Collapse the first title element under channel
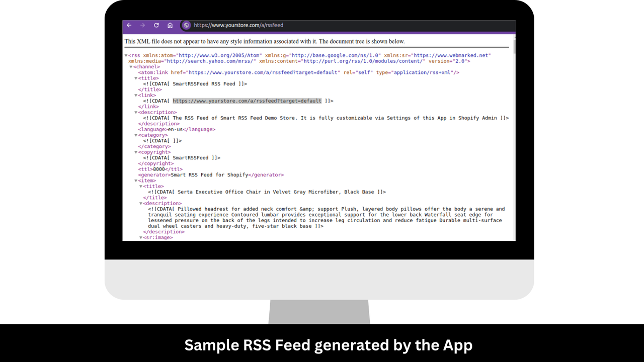 pyautogui.click(x=136, y=78)
